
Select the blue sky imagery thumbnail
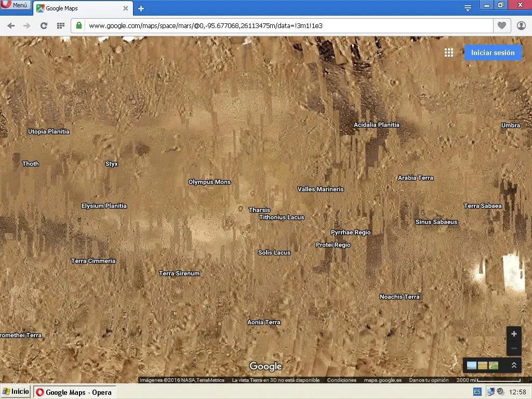(472, 365)
